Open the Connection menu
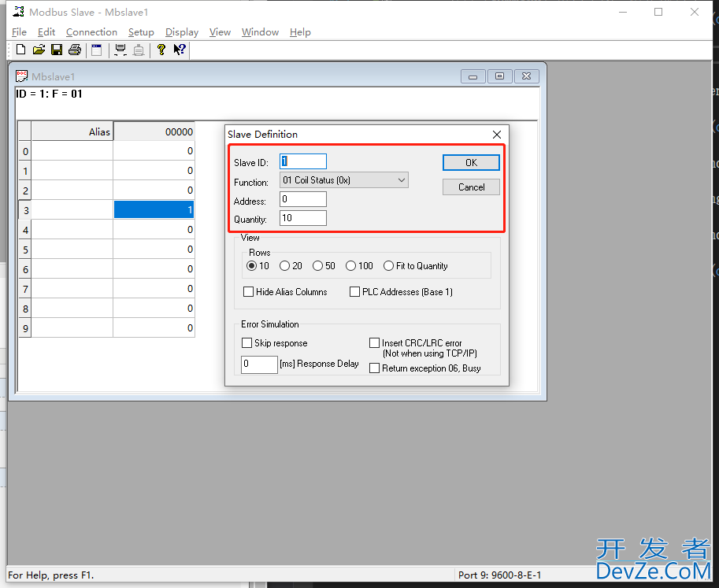719x588 pixels. point(91,32)
